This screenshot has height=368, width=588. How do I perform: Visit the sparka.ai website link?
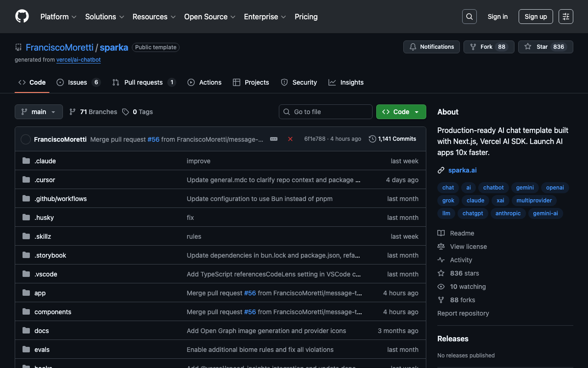pos(462,170)
